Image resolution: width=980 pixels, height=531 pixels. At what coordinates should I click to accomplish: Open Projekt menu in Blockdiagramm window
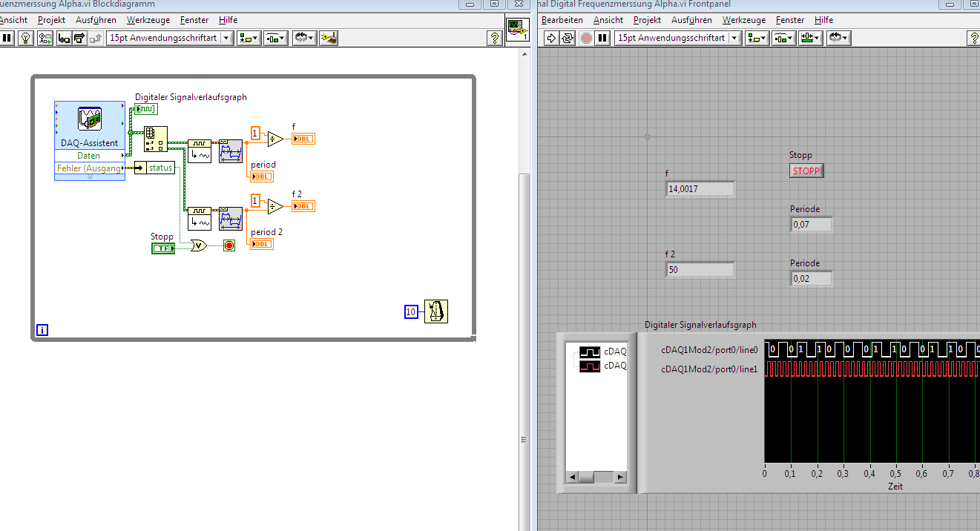51,20
